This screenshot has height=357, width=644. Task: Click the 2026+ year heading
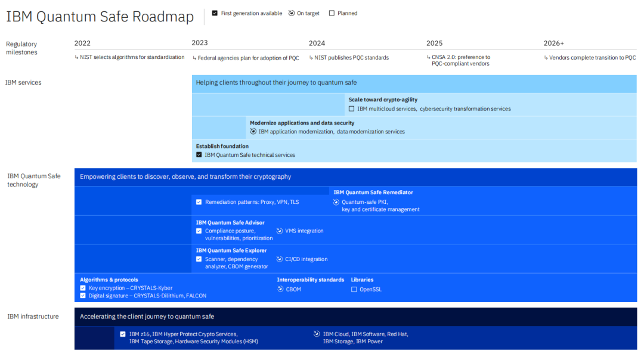(x=554, y=43)
